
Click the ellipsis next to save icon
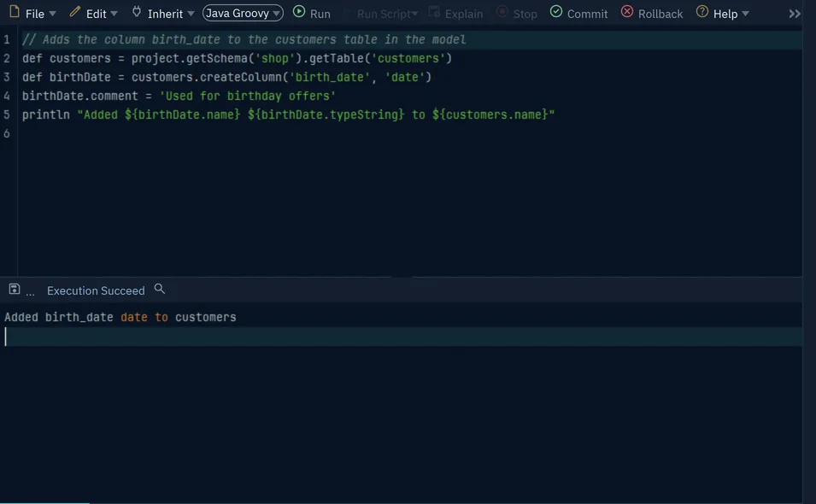30,294
